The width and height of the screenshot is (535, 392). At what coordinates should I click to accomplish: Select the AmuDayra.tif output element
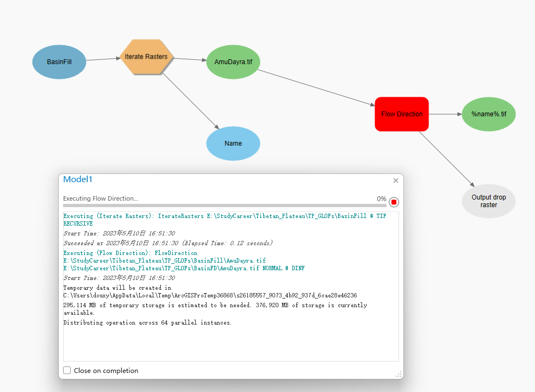pos(233,62)
